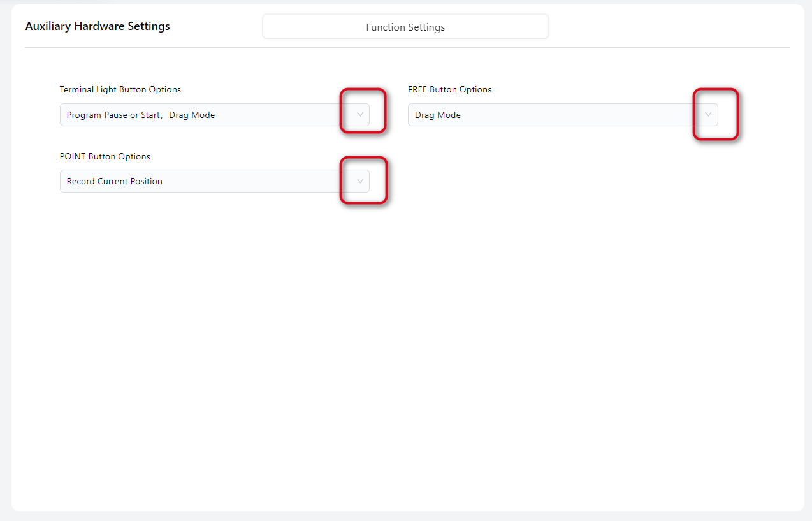Open POINT Button Options dropdown arrow
This screenshot has height=521, width=812.
click(360, 181)
